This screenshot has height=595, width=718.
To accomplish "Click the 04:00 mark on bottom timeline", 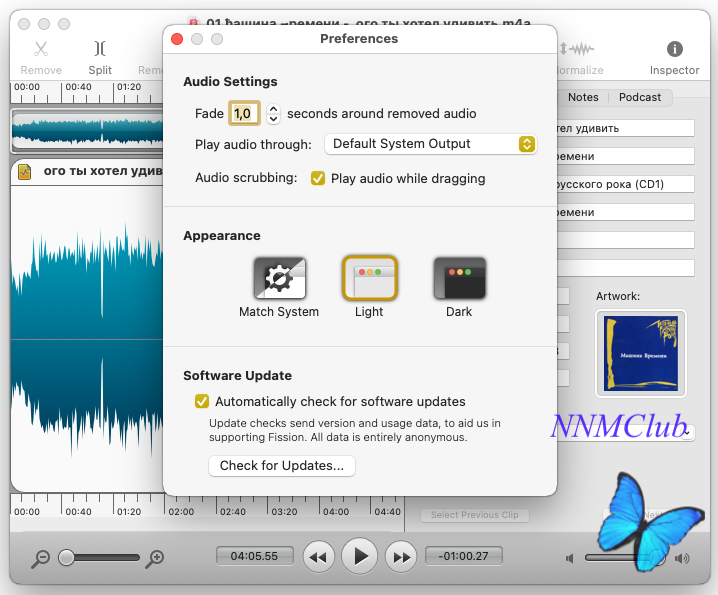I will click(x=336, y=512).
